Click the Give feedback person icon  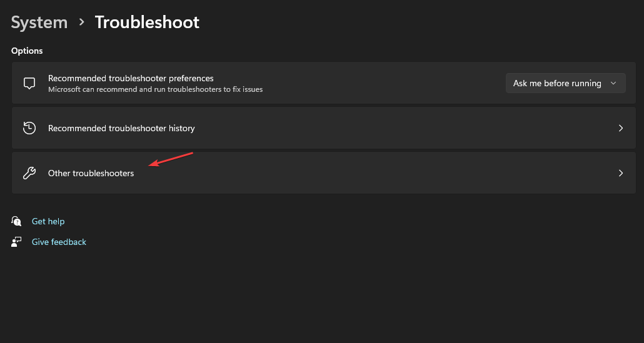(x=16, y=242)
